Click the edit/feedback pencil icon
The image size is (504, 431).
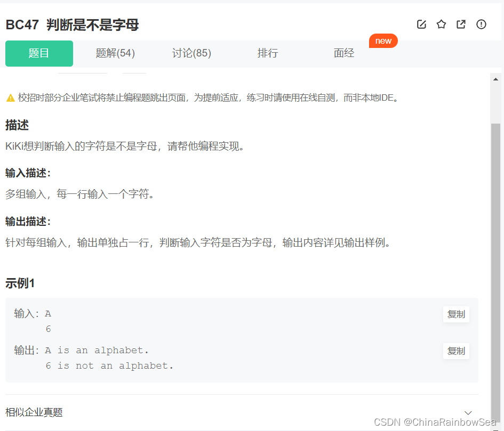[x=421, y=24]
